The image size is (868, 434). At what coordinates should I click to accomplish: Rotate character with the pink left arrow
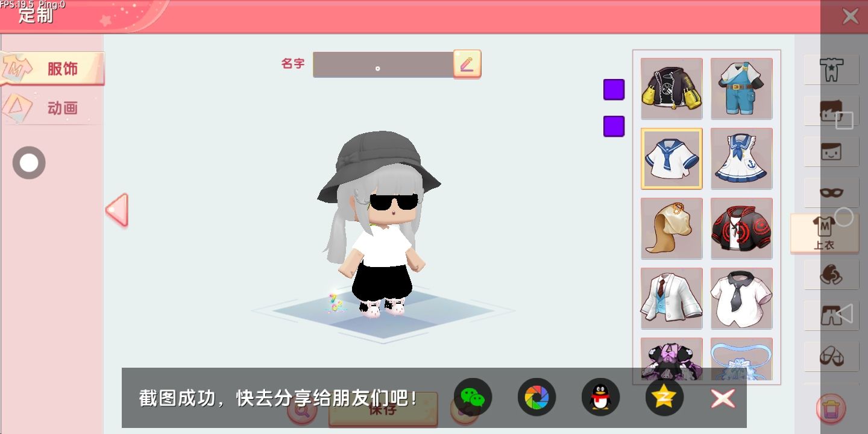pyautogui.click(x=117, y=210)
